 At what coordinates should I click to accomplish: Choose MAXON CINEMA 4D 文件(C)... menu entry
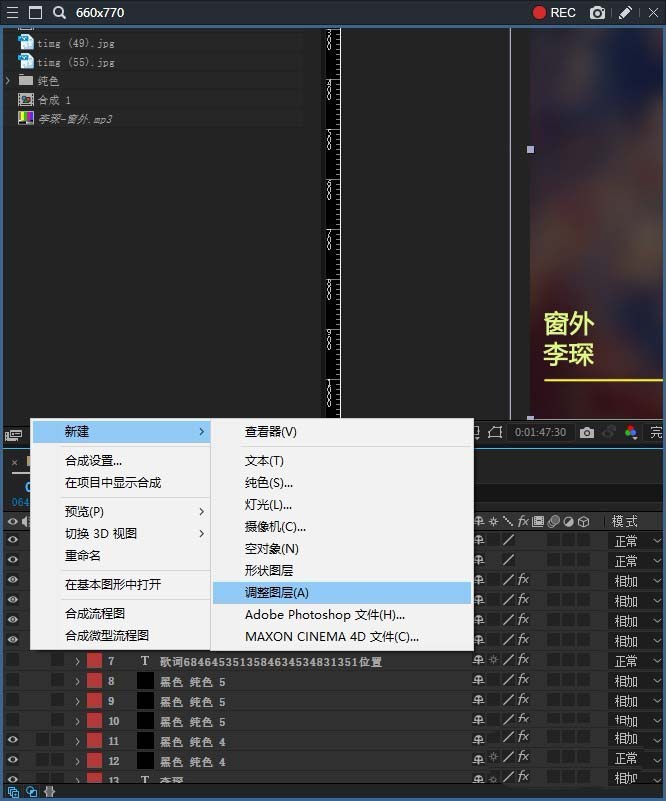342,637
